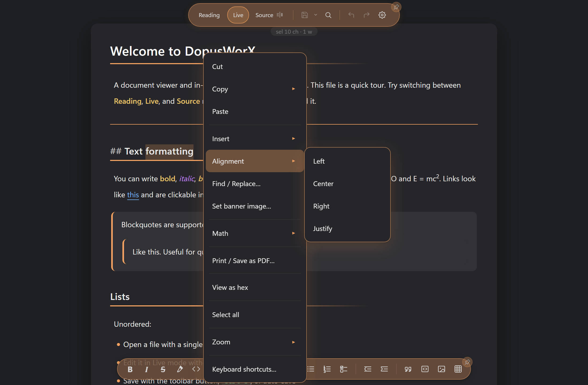
Task: Redo the last change
Action: [x=367, y=15]
